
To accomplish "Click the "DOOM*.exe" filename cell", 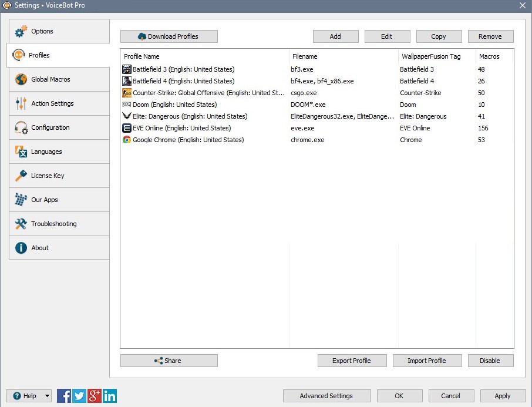I will [308, 105].
